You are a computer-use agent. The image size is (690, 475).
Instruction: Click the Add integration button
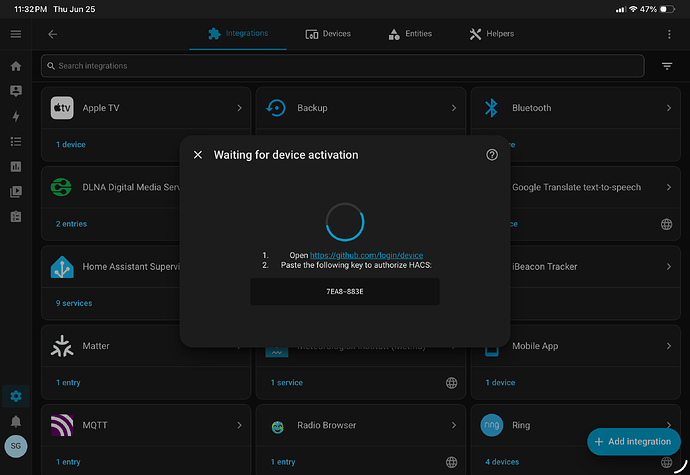(x=634, y=442)
